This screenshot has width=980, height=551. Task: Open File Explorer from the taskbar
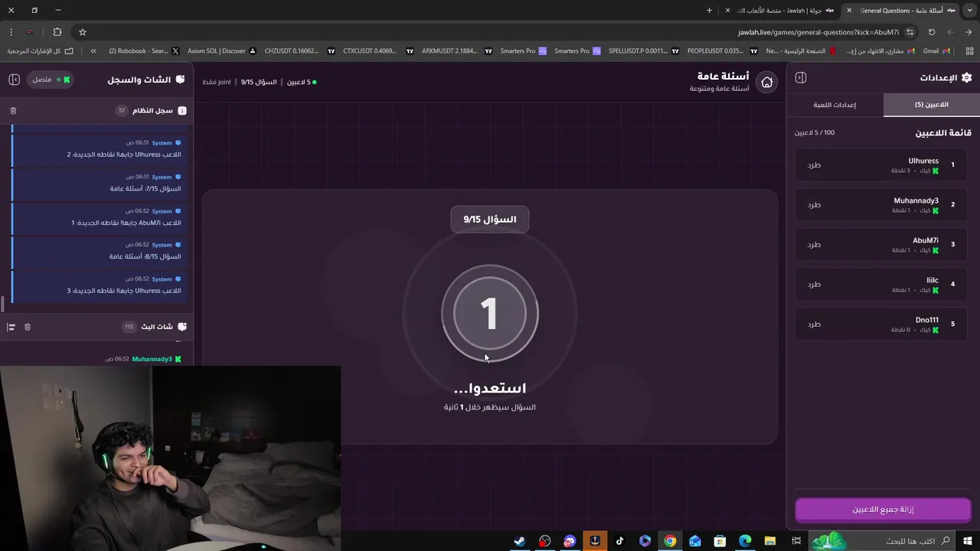tap(770, 541)
